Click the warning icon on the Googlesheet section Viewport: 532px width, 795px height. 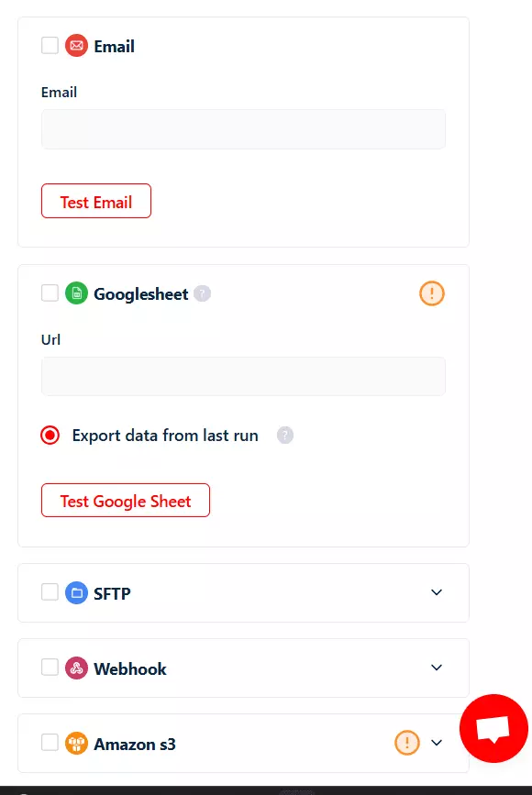tap(431, 293)
